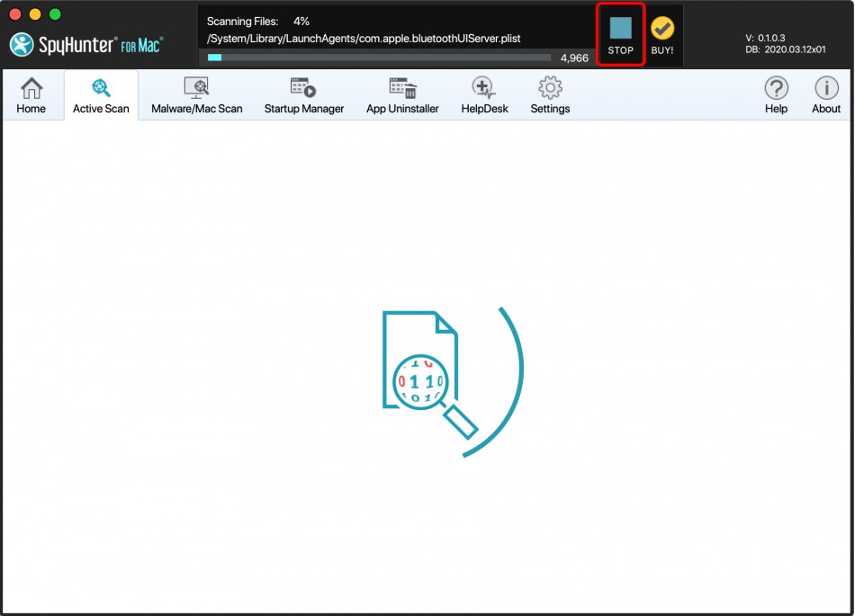Click the SpyHunter for Mac logo
Viewport: 855px width, 616px height.
(86, 44)
